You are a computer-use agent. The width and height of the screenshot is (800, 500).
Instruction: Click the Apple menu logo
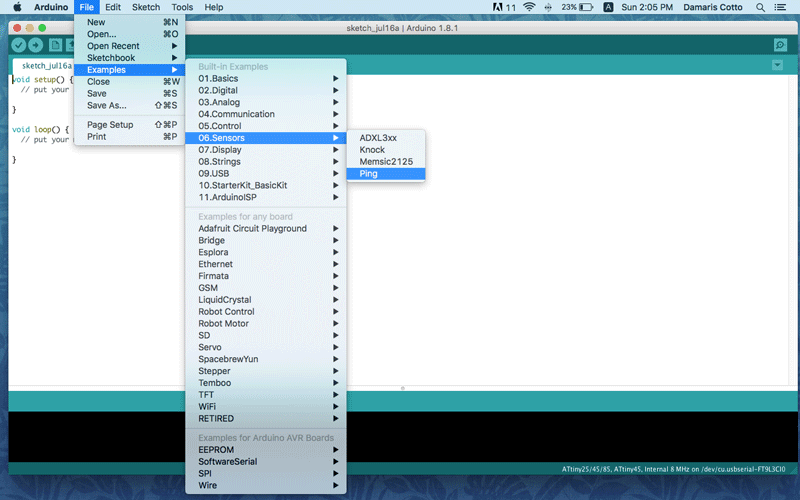pyautogui.click(x=17, y=7)
